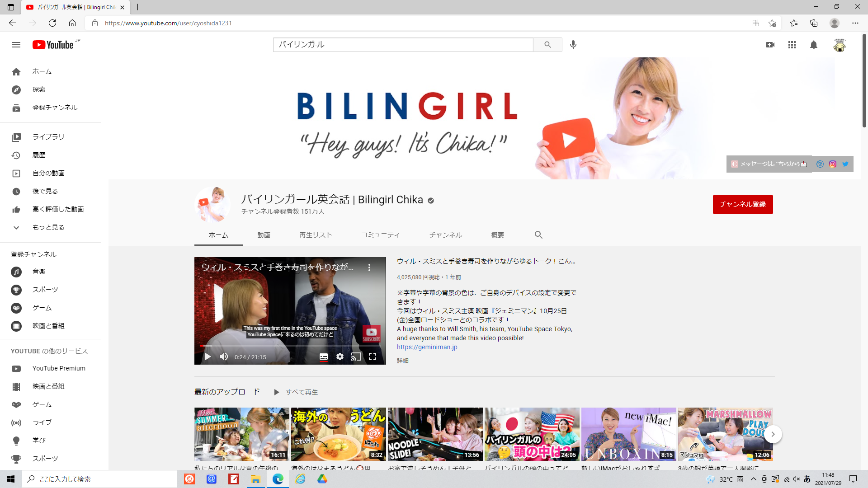Open Windows Start menu
The image size is (868, 488).
(11, 479)
